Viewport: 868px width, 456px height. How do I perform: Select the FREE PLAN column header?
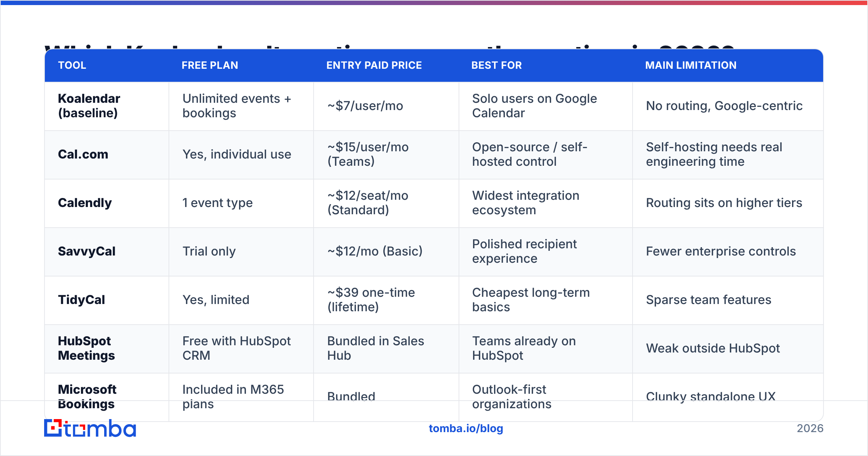(x=210, y=65)
